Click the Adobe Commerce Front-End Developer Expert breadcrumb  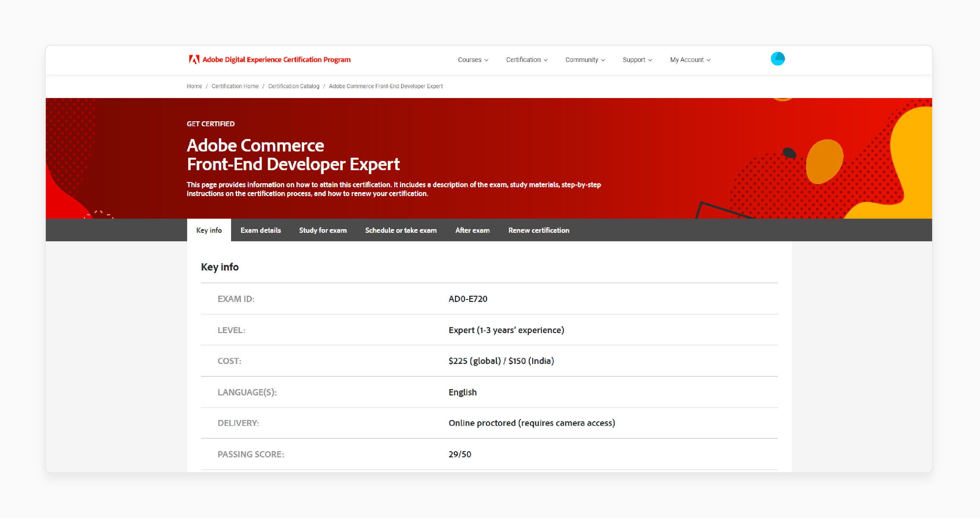(x=386, y=86)
